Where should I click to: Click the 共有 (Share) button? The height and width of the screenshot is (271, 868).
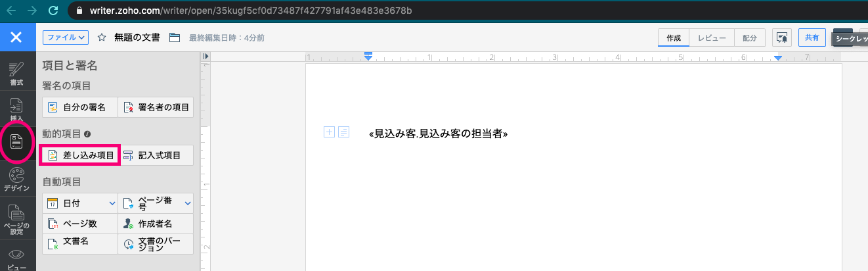(812, 38)
